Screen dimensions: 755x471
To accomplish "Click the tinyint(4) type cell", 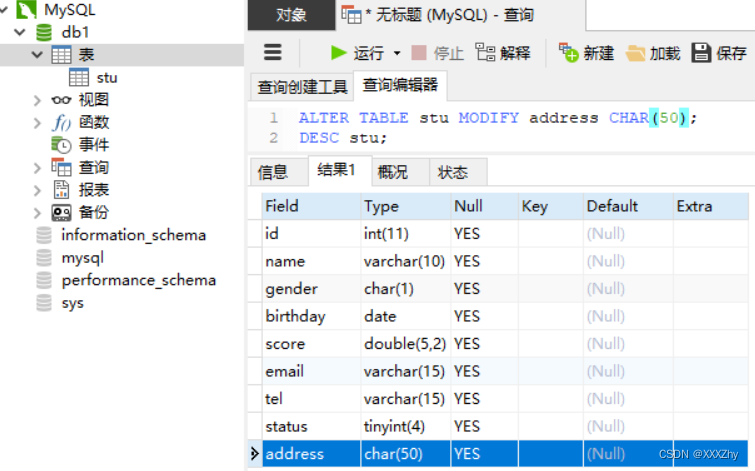I will click(405, 426).
